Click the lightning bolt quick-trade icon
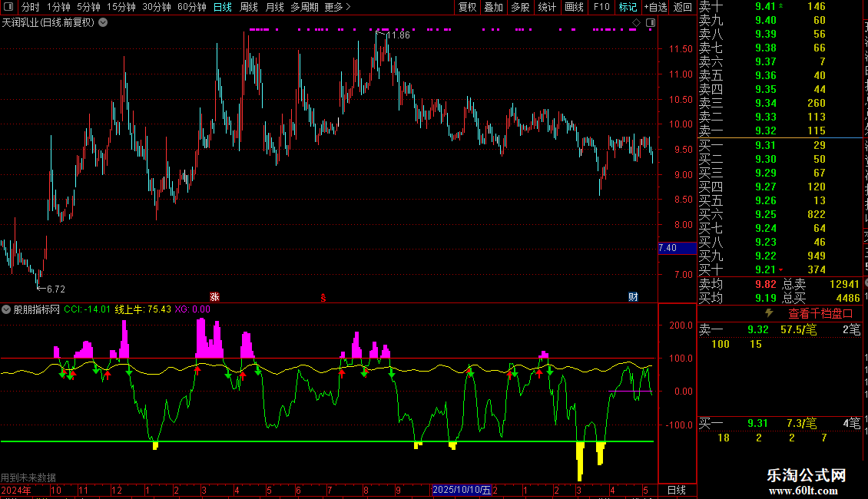Screen dimensions: 868x499 769,313
